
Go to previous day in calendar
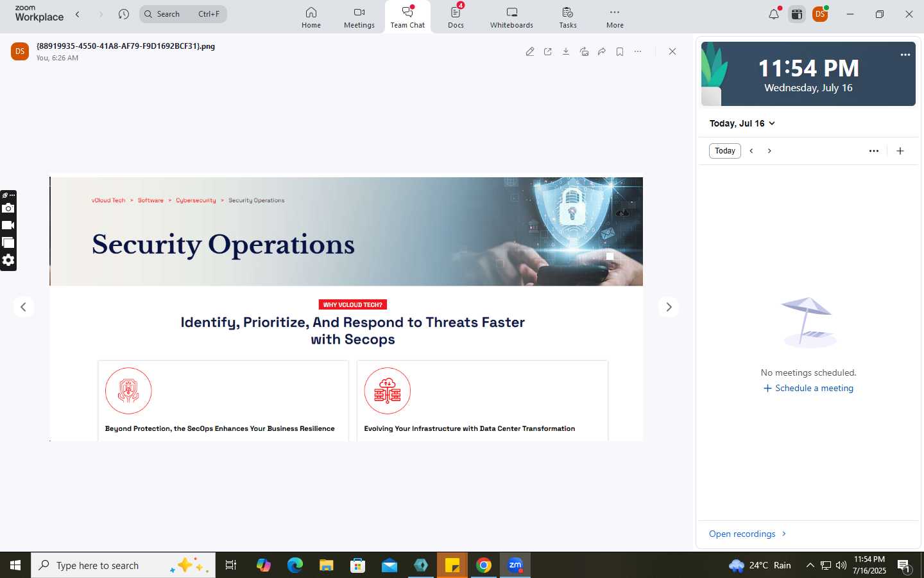tap(751, 151)
